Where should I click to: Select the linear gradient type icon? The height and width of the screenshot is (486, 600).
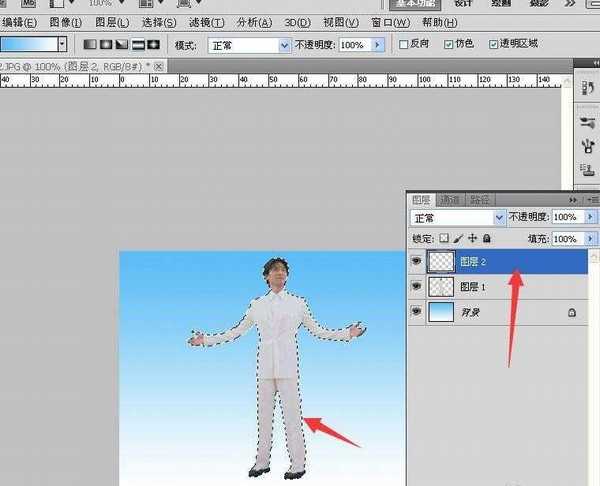(x=89, y=45)
